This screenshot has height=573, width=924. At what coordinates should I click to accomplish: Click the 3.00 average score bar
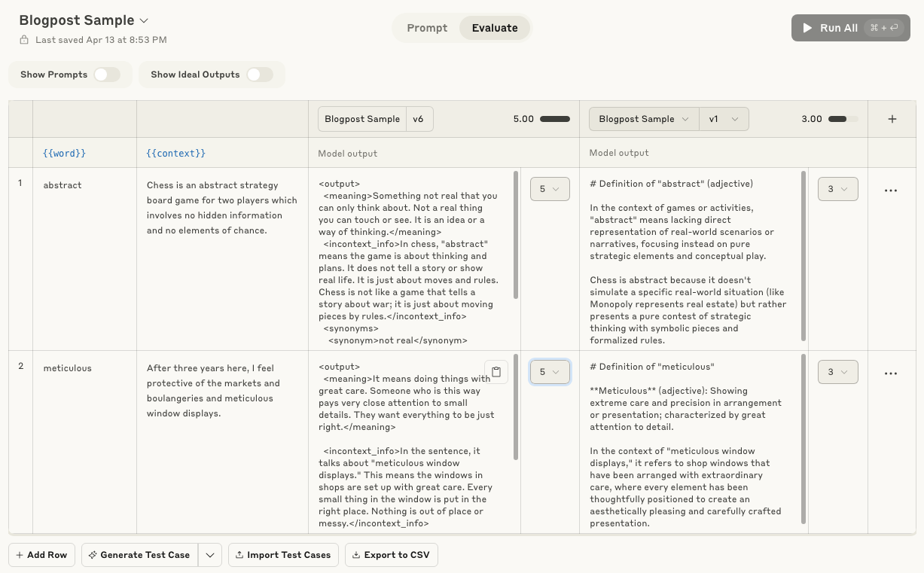pyautogui.click(x=843, y=119)
